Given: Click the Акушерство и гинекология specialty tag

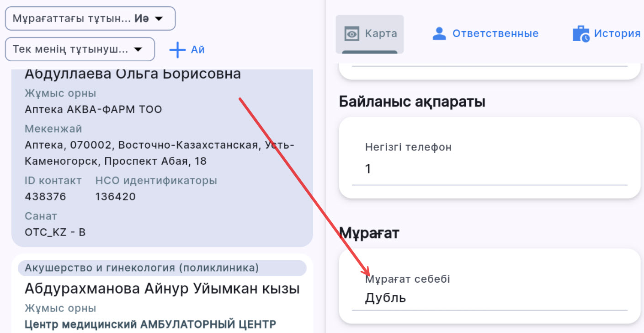Looking at the screenshot, I should pyautogui.click(x=142, y=268).
